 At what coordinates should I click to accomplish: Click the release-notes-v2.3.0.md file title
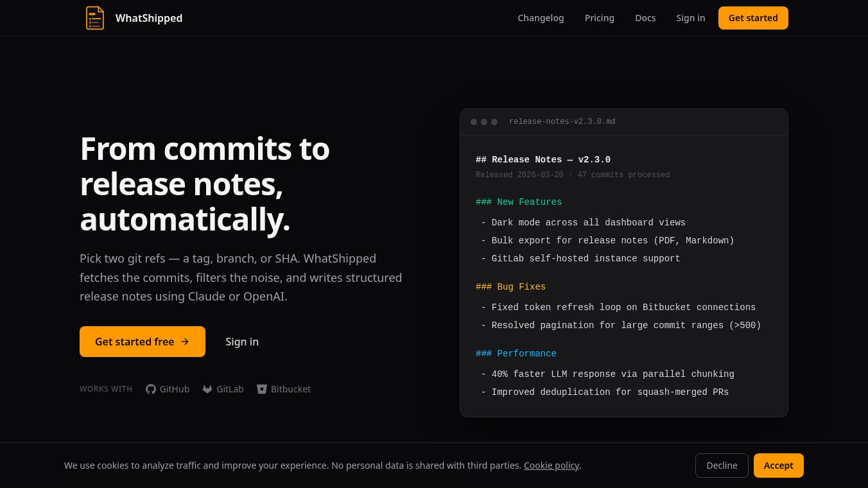pos(562,122)
